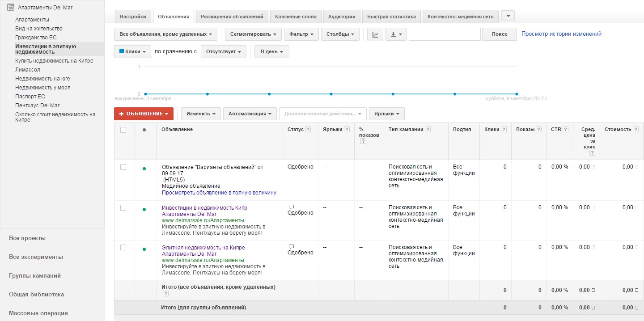Open the Ярлыки dropdown button
644x321 pixels.
point(387,114)
